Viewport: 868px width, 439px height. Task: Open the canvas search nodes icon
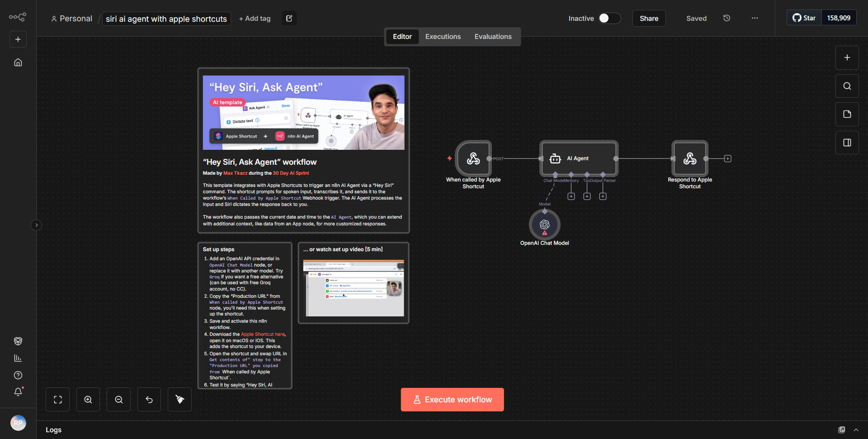pyautogui.click(x=847, y=86)
